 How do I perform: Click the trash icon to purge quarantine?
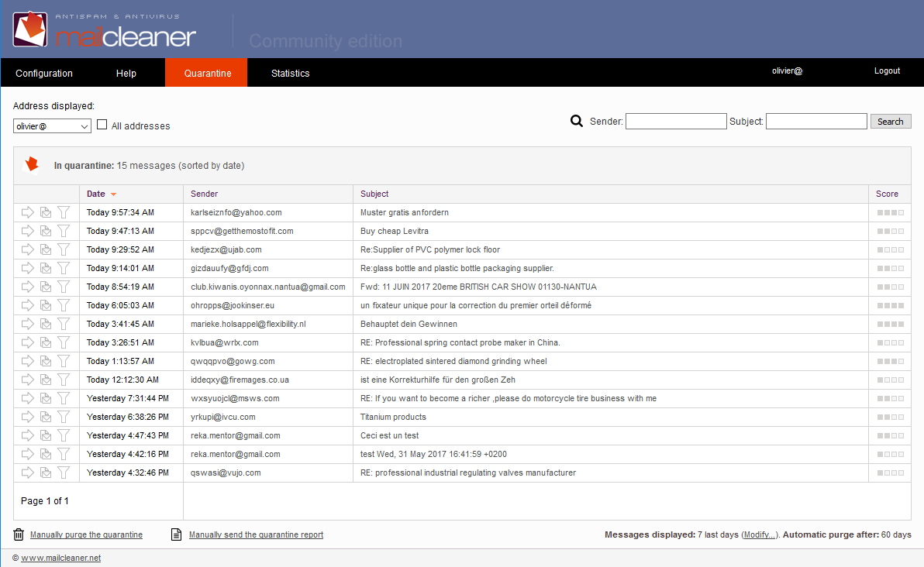(x=17, y=534)
